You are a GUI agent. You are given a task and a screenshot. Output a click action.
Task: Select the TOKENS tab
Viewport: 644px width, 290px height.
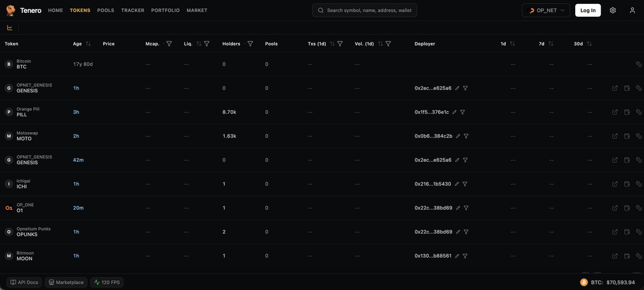point(80,10)
